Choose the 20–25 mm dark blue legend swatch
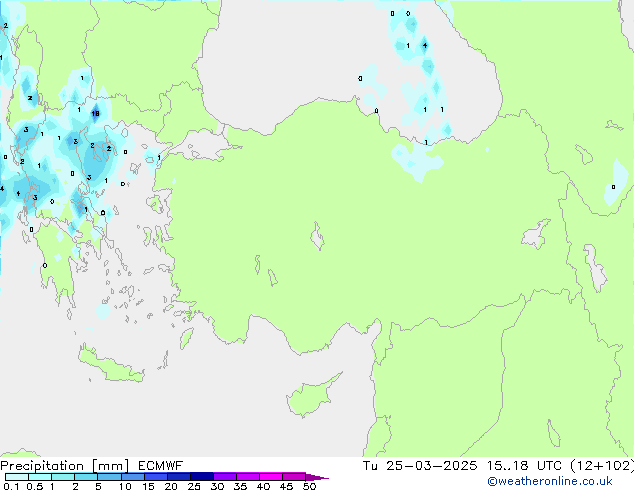The height and width of the screenshot is (490, 634). click(x=178, y=477)
